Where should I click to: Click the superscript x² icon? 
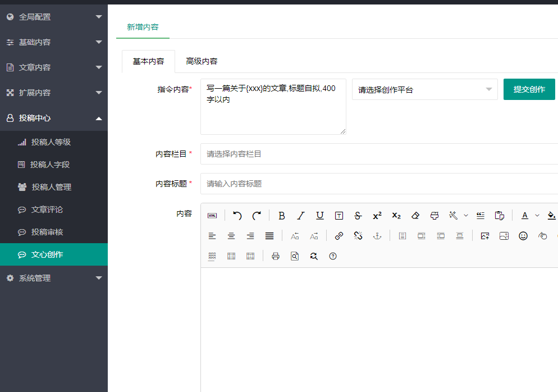coord(377,216)
